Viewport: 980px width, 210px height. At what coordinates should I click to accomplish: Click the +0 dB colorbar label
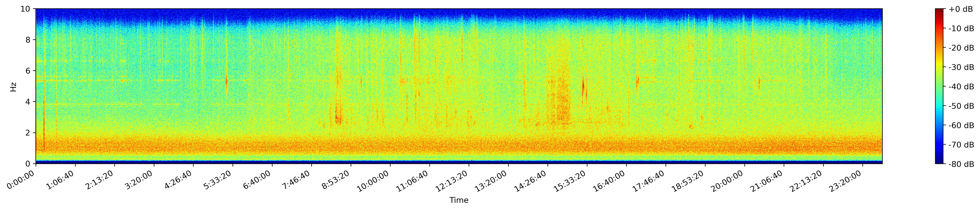point(961,9)
